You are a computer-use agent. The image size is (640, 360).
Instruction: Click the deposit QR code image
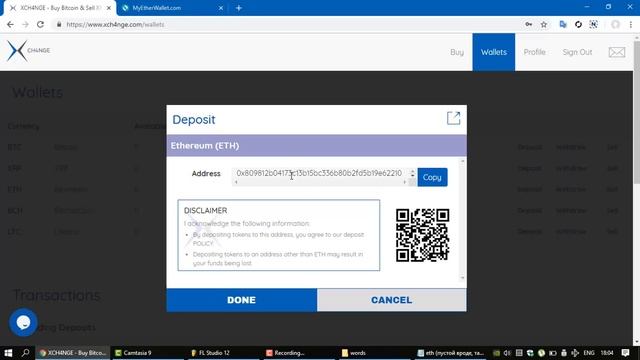pos(422,235)
